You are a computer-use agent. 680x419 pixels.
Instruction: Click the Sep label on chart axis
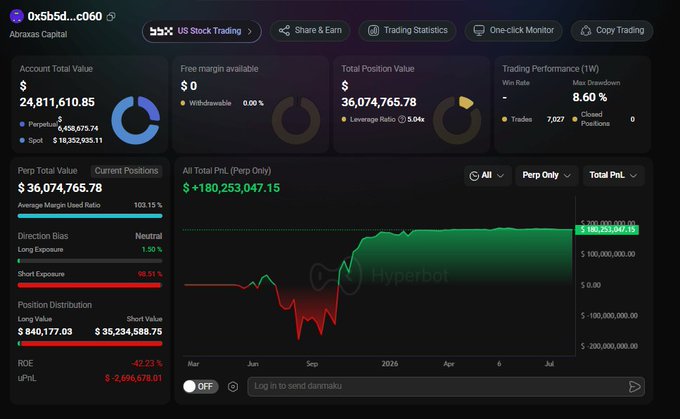click(312, 364)
